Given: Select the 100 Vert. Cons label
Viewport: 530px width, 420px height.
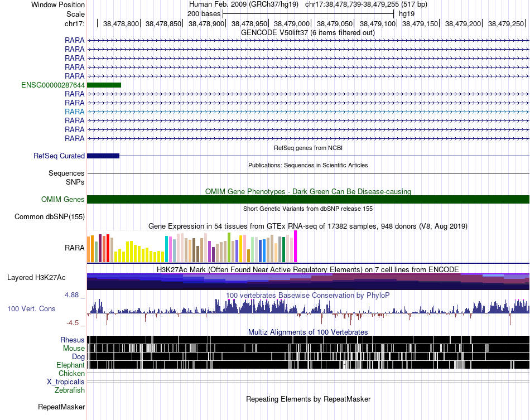Looking at the screenshot, I should pyautogui.click(x=31, y=308).
